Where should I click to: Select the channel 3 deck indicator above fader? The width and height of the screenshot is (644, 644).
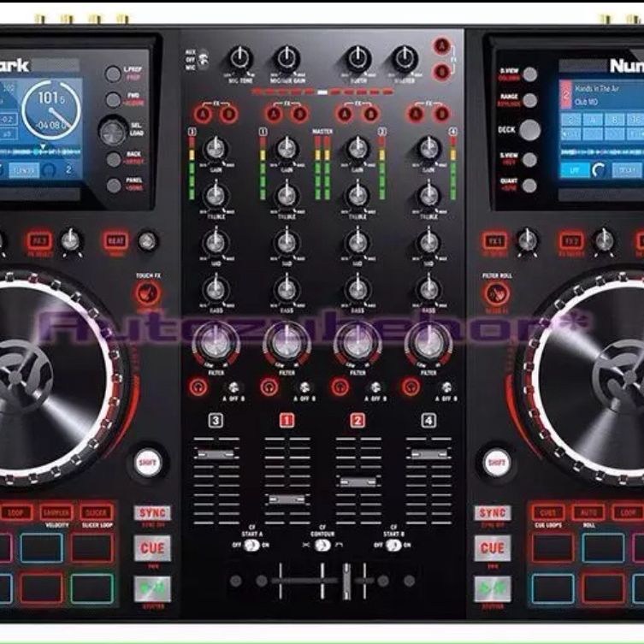pos(216,421)
